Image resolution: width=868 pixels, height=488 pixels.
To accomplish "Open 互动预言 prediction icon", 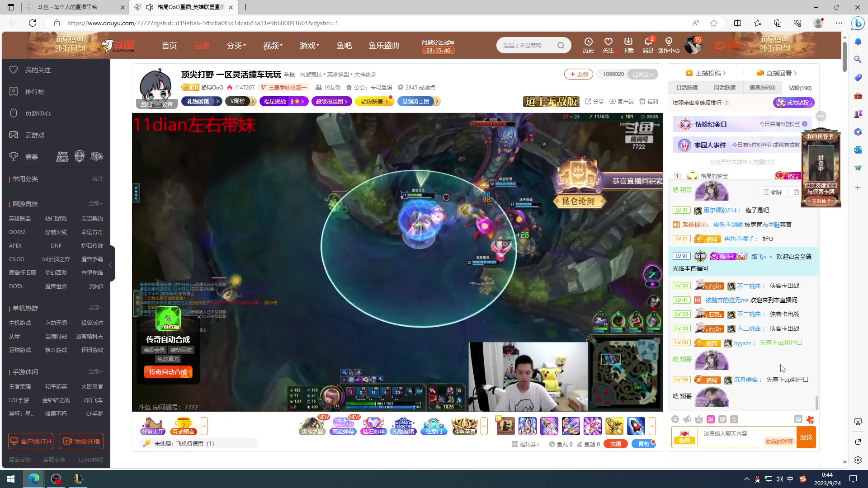I will coord(183,426).
